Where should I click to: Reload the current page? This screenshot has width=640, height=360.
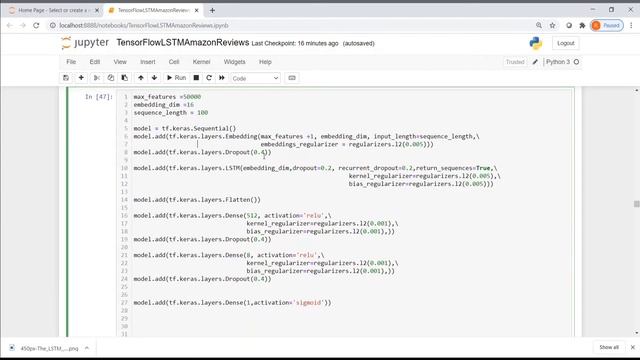[36, 25]
